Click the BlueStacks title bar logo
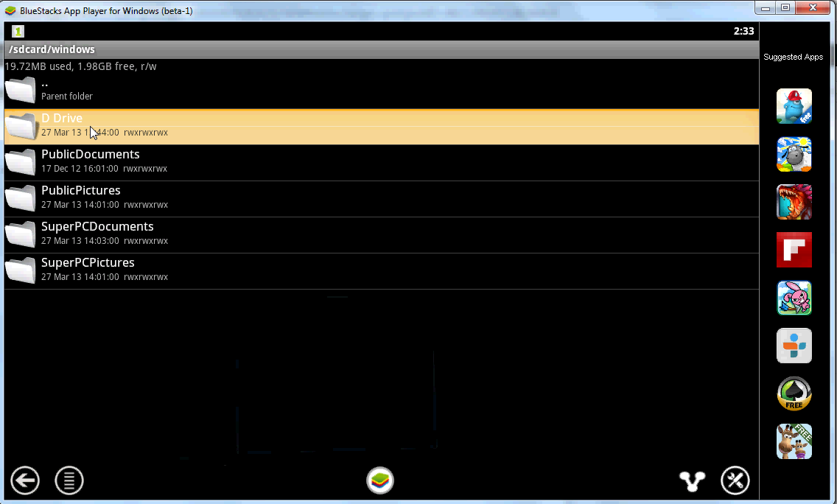Viewport: 837px width, 504px height. tap(10, 10)
